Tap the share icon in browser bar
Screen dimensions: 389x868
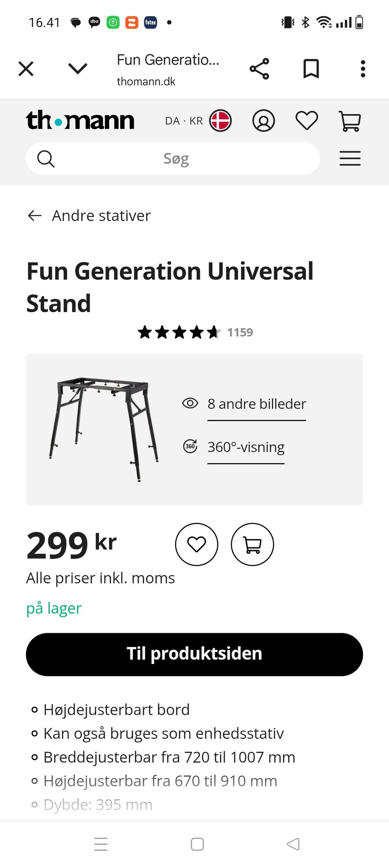coord(259,69)
